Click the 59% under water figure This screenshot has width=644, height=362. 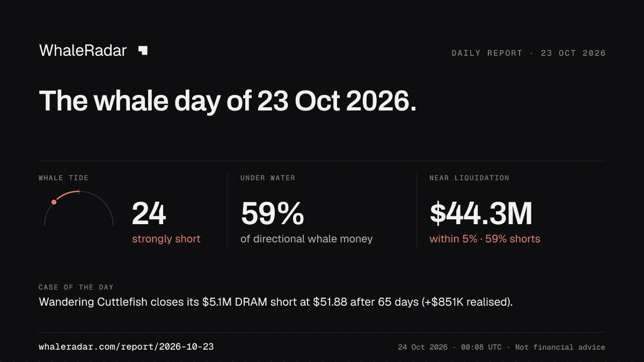click(272, 213)
